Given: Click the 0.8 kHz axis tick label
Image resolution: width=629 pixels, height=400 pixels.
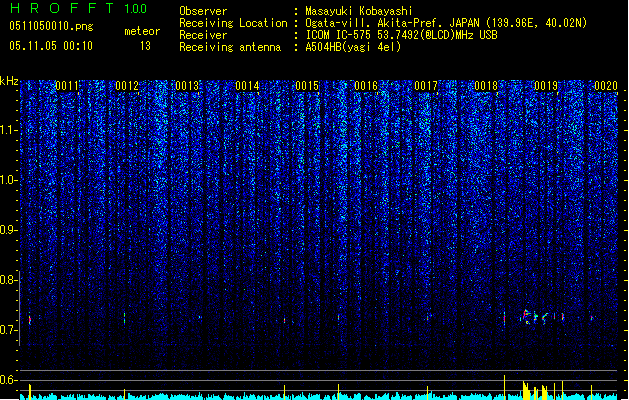Looking at the screenshot, I should [9, 280].
